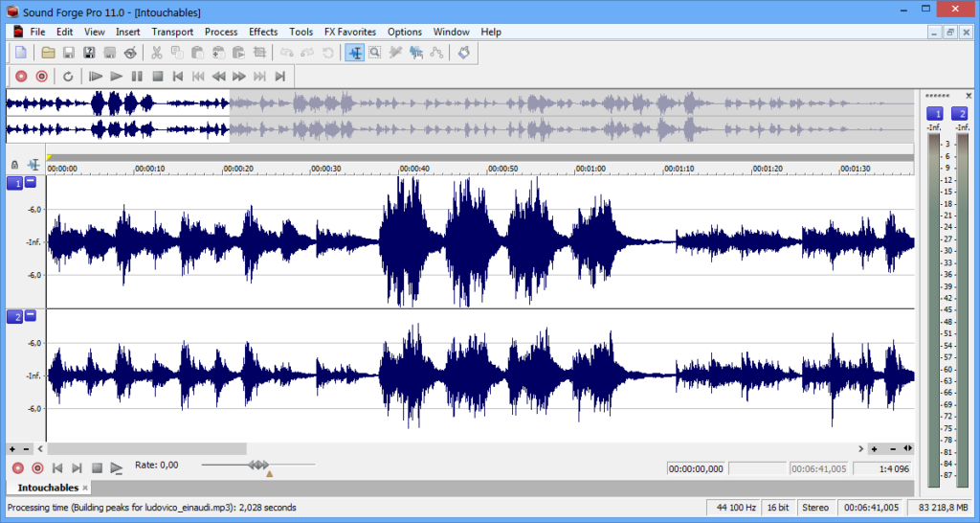Viewport: 980px width, 523px height.
Task: Zoom out level with bottom-left minus button
Action: [x=26, y=449]
